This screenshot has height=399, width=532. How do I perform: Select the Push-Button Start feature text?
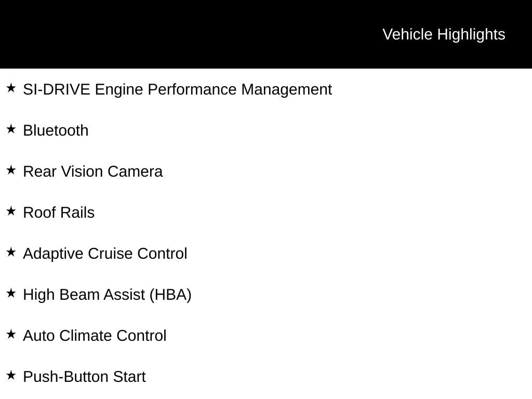pos(84,377)
